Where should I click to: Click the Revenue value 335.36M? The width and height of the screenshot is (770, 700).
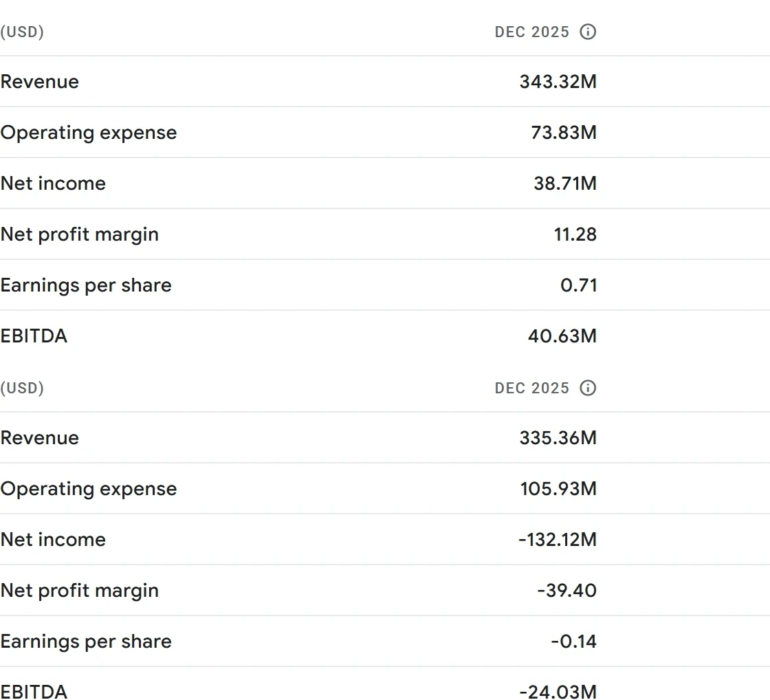(x=558, y=438)
